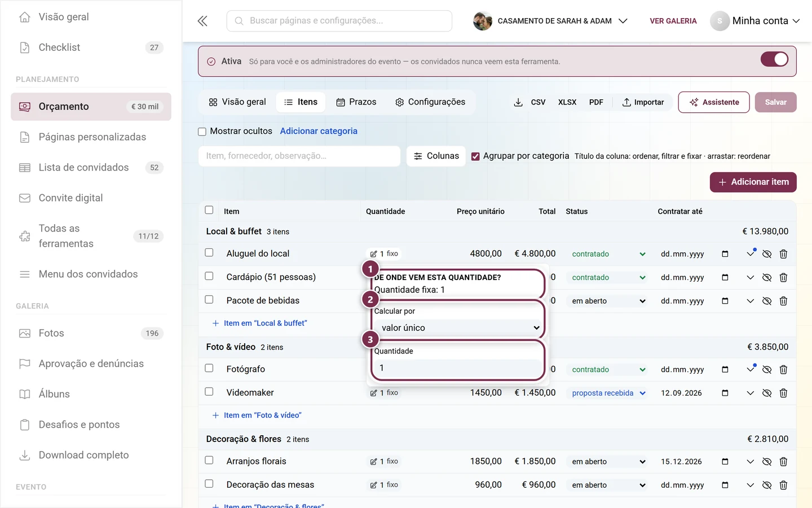This screenshot has height=508, width=812.
Task: Expand the Cardápio row details chevron
Action: pos(750,278)
